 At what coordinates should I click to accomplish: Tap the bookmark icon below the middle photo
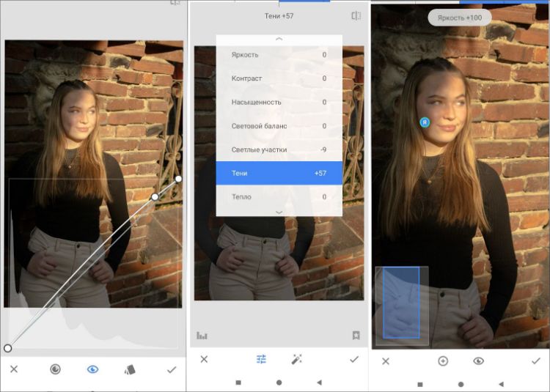(x=356, y=336)
